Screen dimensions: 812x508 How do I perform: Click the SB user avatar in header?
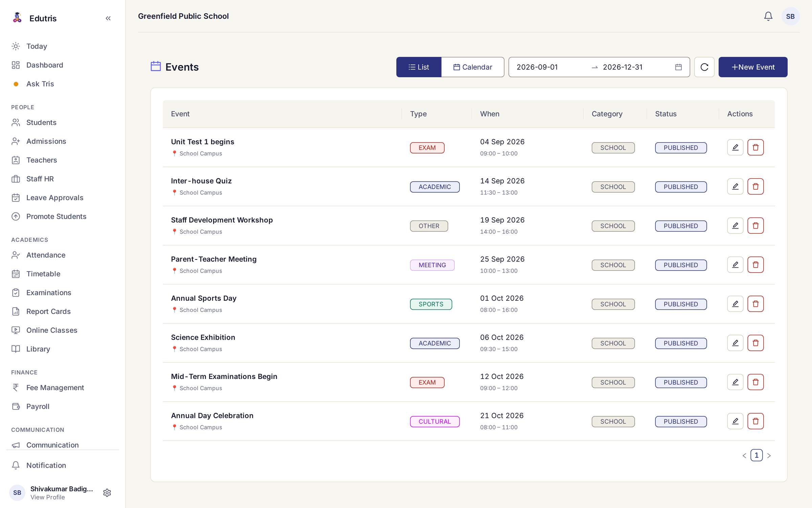click(x=790, y=16)
